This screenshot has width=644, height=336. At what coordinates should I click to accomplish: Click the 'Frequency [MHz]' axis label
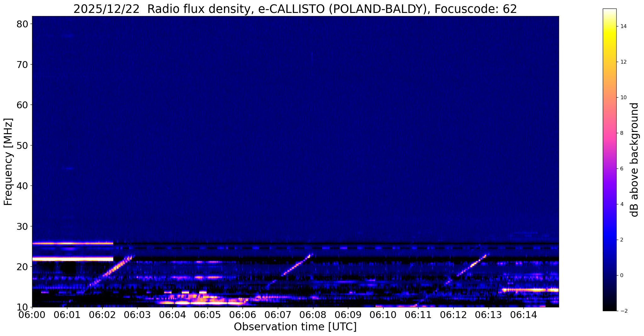tap(8, 162)
